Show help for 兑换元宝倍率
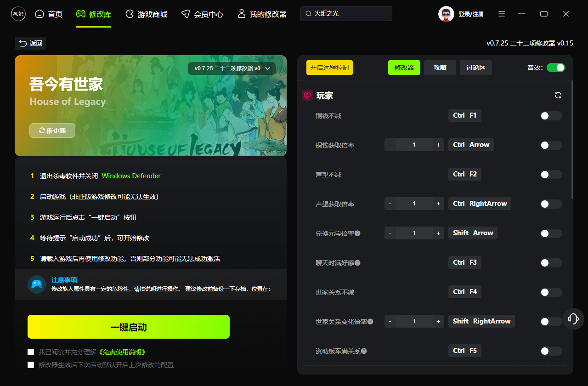 357,233
